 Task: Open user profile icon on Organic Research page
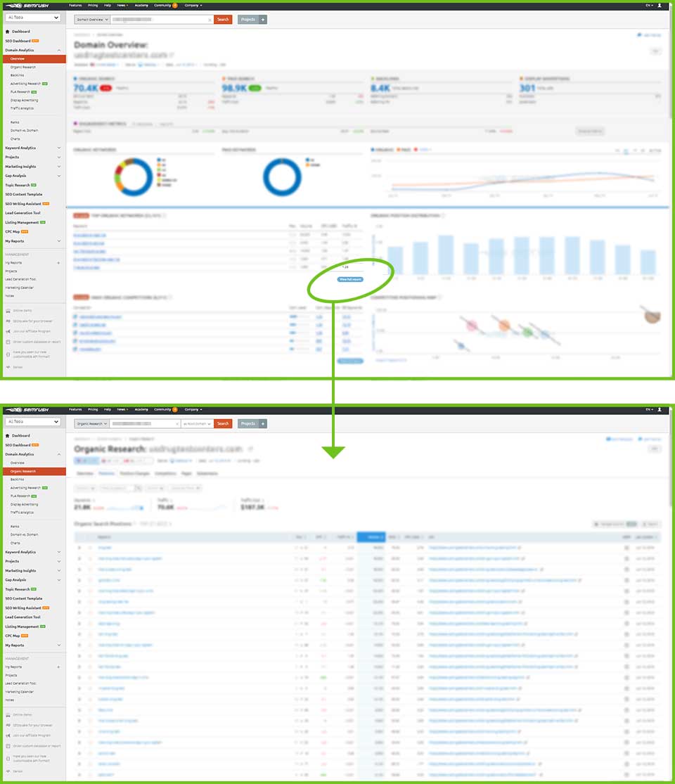pyautogui.click(x=660, y=409)
